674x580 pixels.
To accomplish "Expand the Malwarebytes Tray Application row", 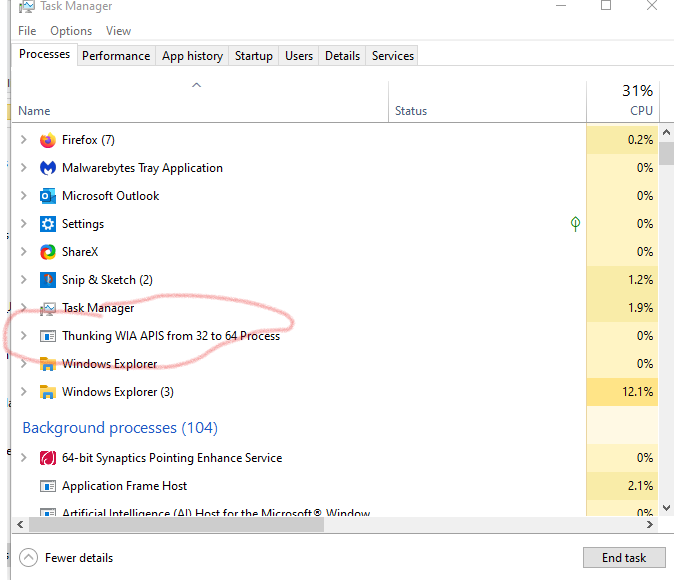I will coord(24,168).
